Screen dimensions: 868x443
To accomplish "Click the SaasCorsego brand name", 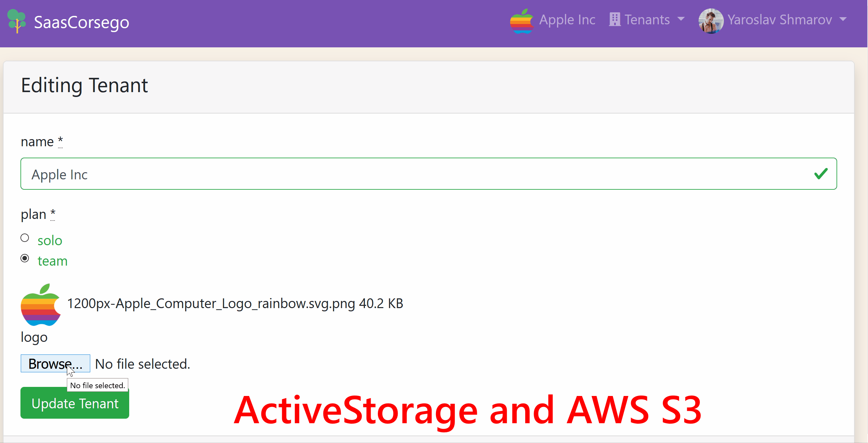I will (81, 22).
